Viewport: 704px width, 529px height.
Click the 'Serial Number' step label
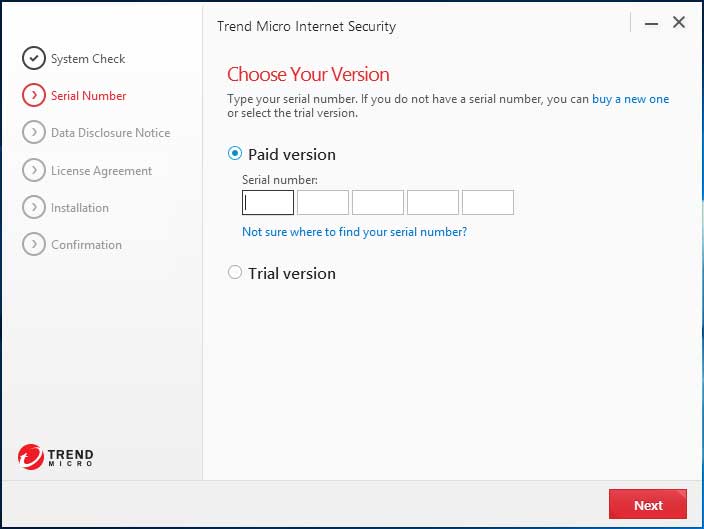(88, 96)
